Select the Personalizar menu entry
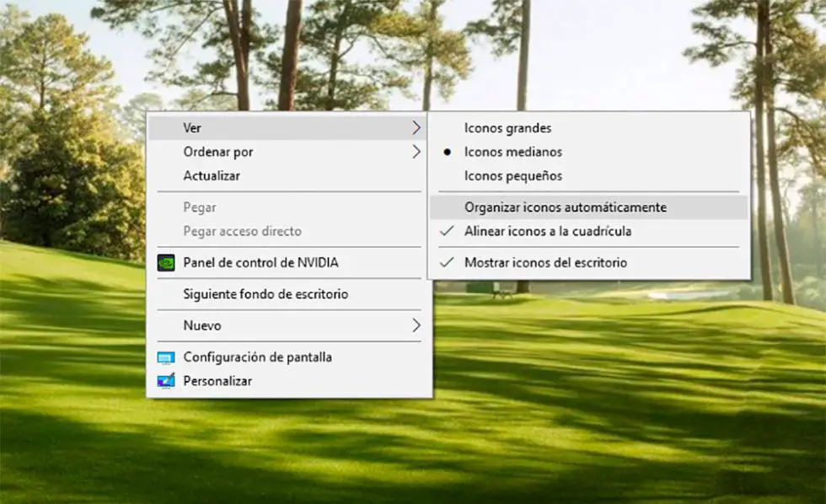Viewport: 826px width, 504px height. click(287, 381)
